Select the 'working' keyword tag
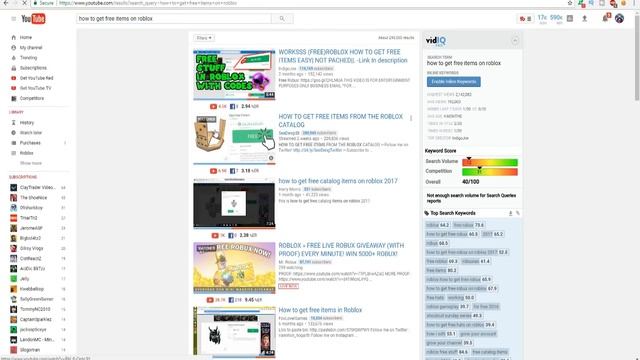 tap(461, 298)
